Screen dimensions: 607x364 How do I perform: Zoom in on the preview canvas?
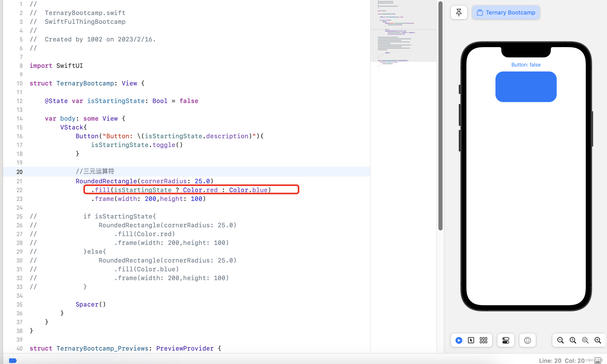pos(597,340)
